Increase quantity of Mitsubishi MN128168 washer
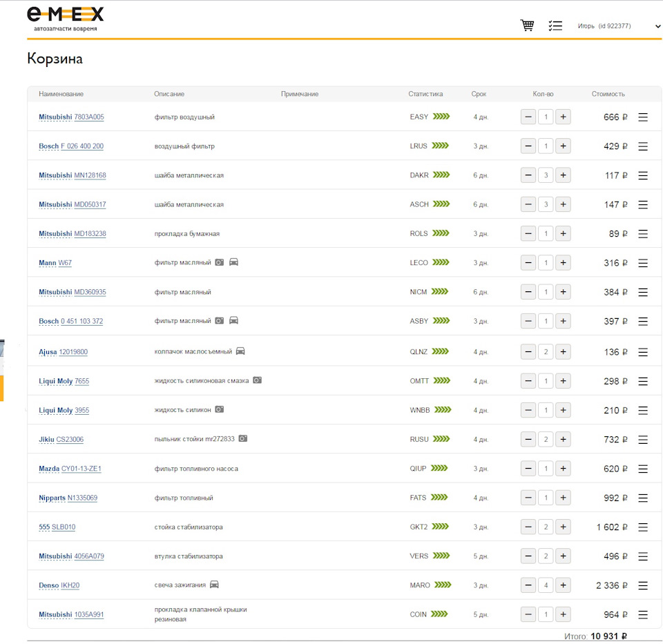663x644 pixels. click(564, 175)
